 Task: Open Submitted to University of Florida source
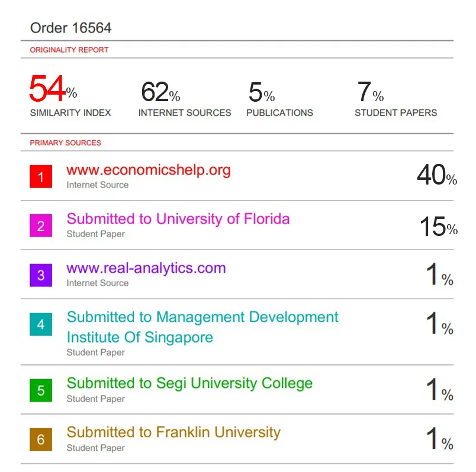(178, 219)
